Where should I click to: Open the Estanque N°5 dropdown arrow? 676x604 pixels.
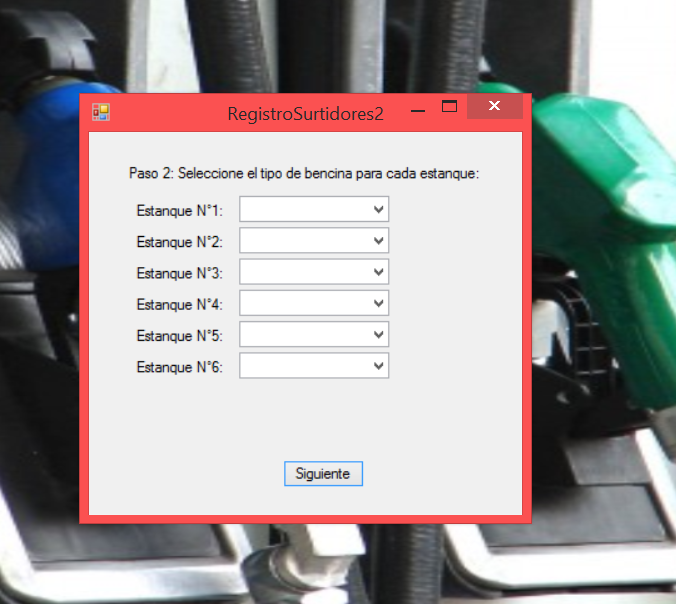tap(378, 335)
